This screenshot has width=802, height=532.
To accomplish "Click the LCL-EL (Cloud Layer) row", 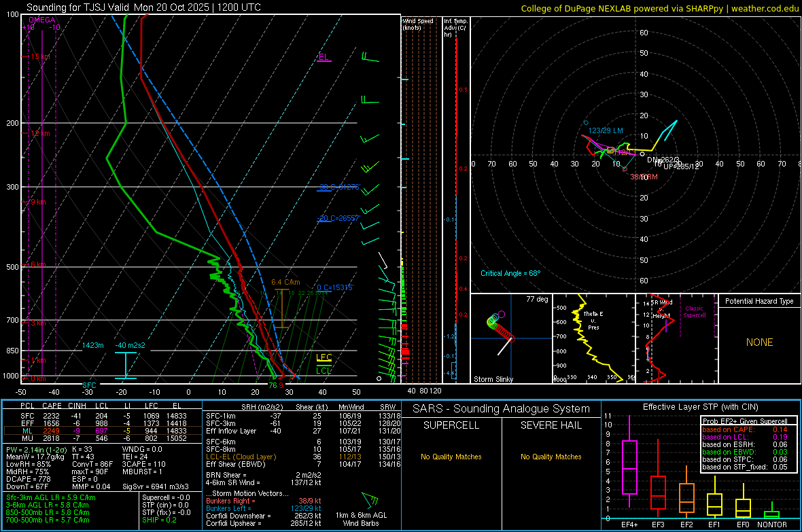I will 303,457.
